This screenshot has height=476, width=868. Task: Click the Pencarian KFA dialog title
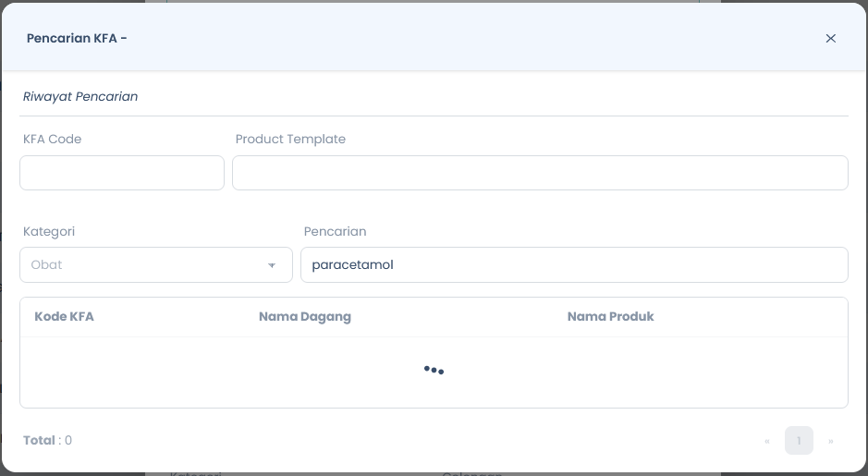click(77, 38)
